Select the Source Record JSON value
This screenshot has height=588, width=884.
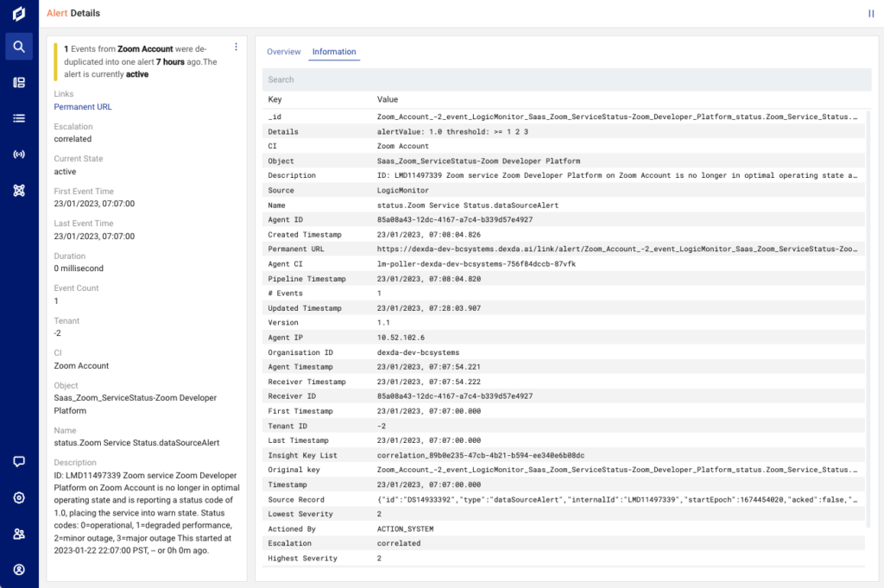pos(617,499)
